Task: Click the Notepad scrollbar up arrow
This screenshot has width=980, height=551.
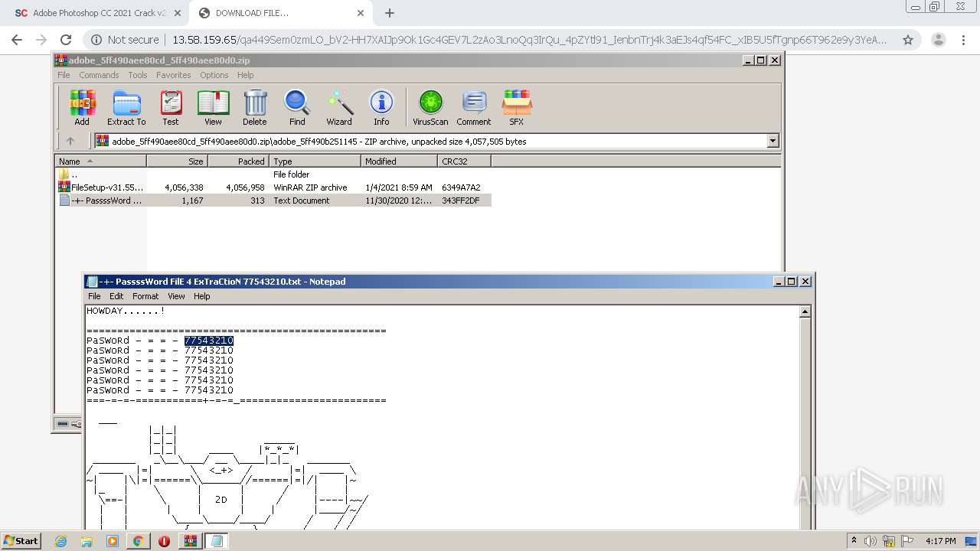Action: [805, 311]
